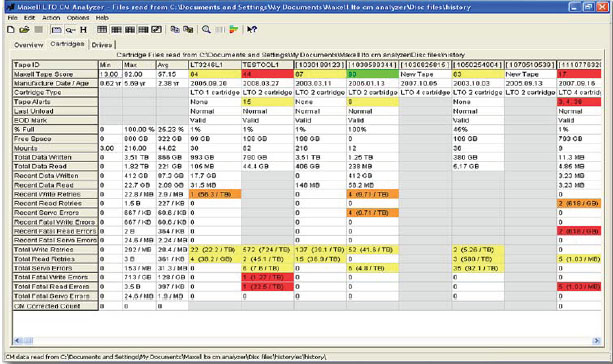This screenshot has width=613, height=364.
Task: Click the greyed columns icon beside magnifier
Action: click(220, 30)
